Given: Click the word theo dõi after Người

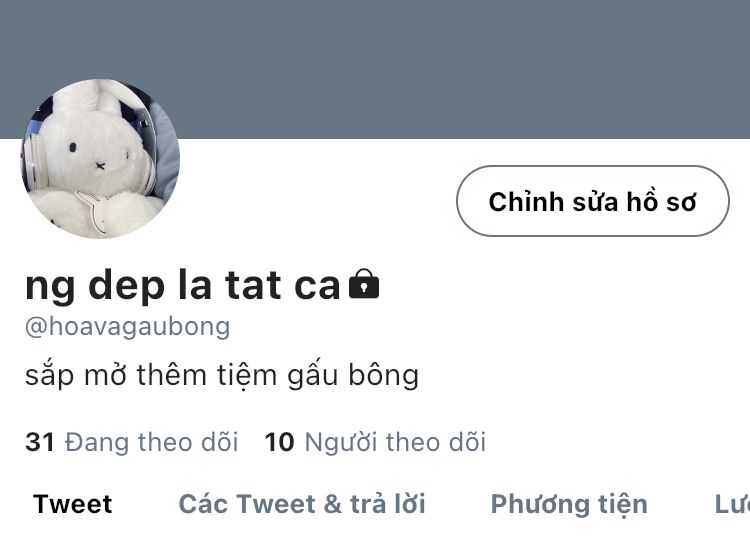Looking at the screenshot, I should point(436,442).
